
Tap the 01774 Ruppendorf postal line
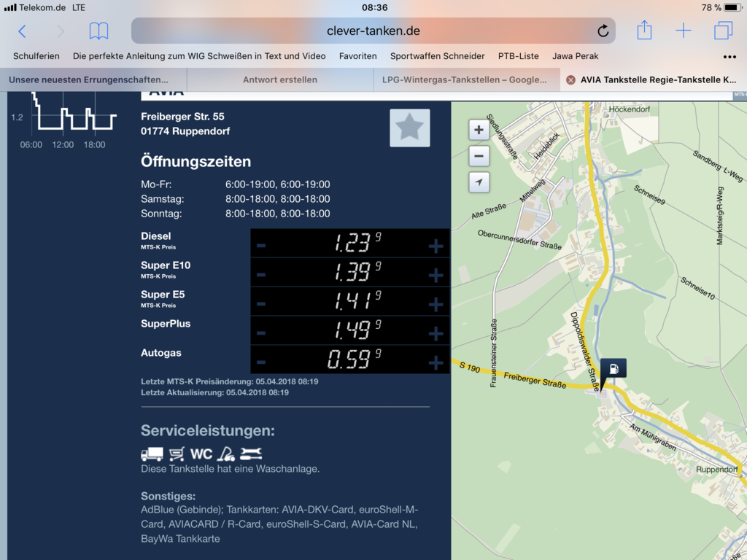pyautogui.click(x=185, y=131)
